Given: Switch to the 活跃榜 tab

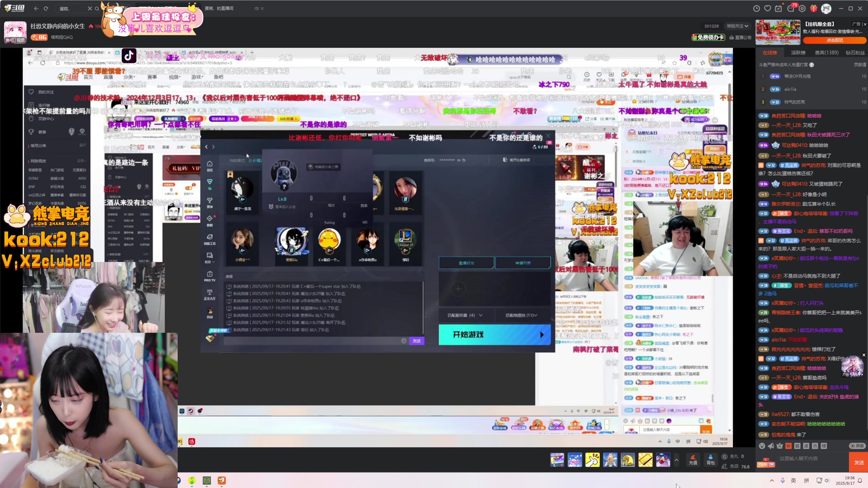Looking at the screenshot, I should [798, 53].
